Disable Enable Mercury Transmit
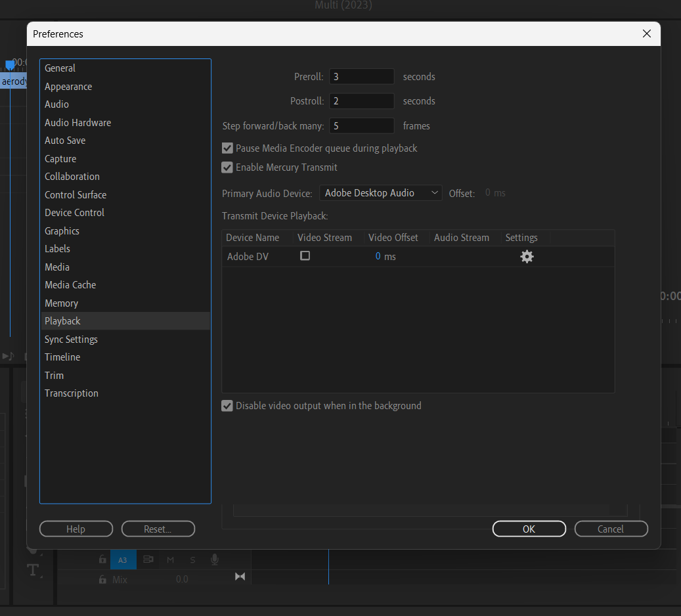The height and width of the screenshot is (616, 681). tap(227, 167)
